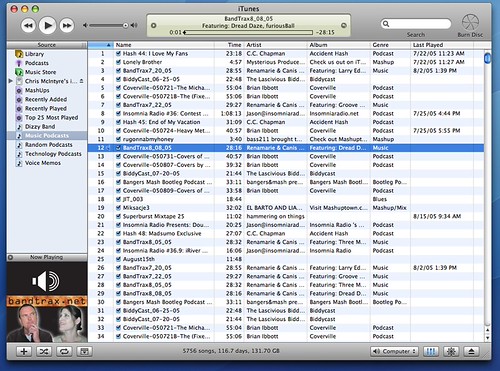Select BiddyCast_07-20-05 in row 15
The height and width of the screenshot is (371, 500).
[286, 173]
